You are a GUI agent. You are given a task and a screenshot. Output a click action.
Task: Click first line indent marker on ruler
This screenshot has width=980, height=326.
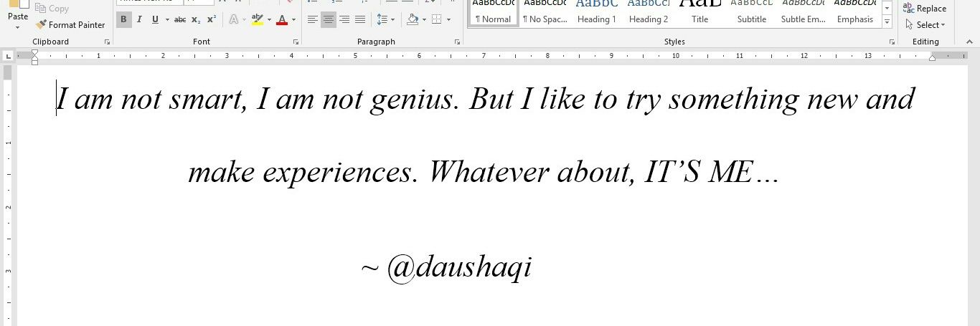click(x=34, y=52)
